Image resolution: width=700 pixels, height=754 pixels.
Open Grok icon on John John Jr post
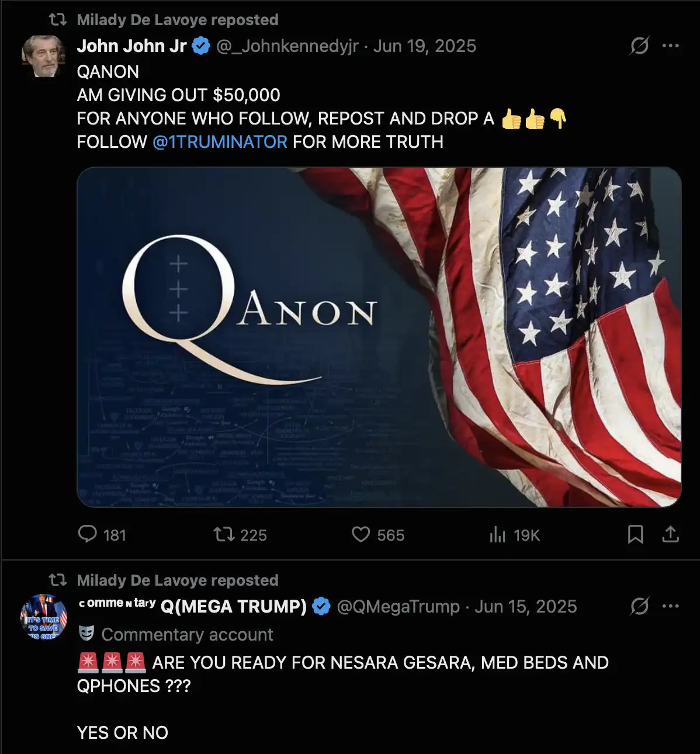point(639,46)
